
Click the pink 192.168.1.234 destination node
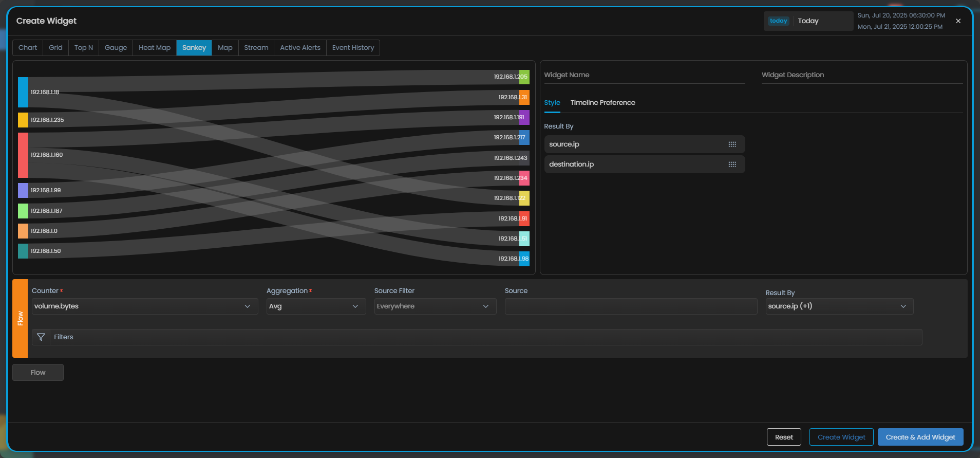pos(524,178)
